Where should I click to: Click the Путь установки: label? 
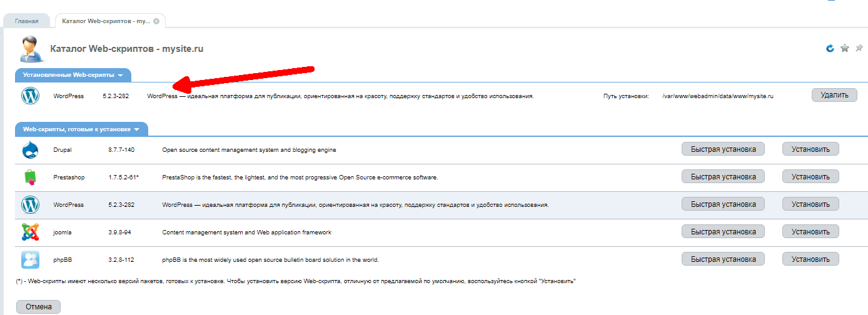[x=626, y=96]
